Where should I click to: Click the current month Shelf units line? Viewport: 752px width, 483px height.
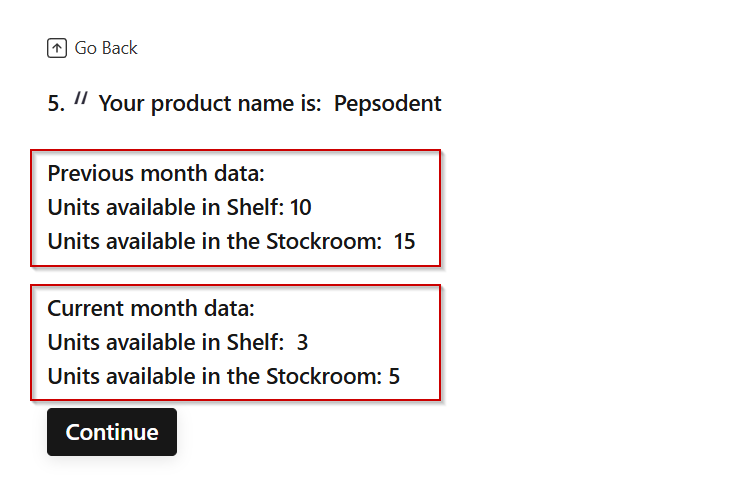pos(177,342)
